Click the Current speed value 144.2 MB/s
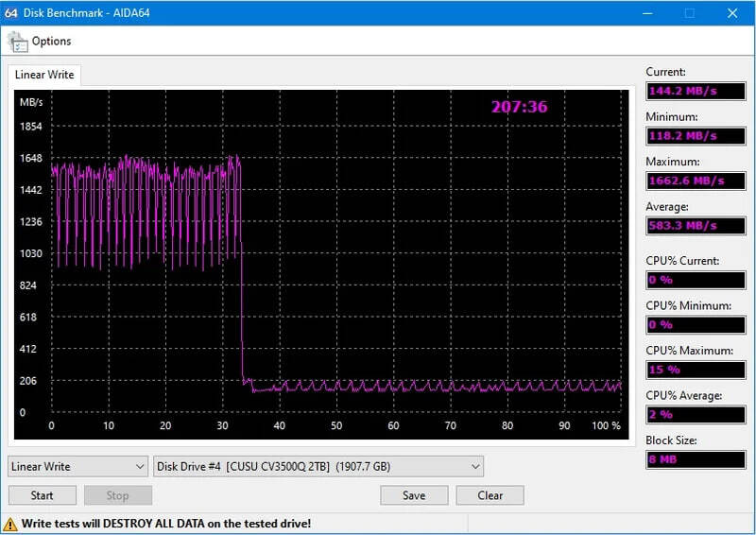Screen dimensions: 756x535 tap(695, 91)
